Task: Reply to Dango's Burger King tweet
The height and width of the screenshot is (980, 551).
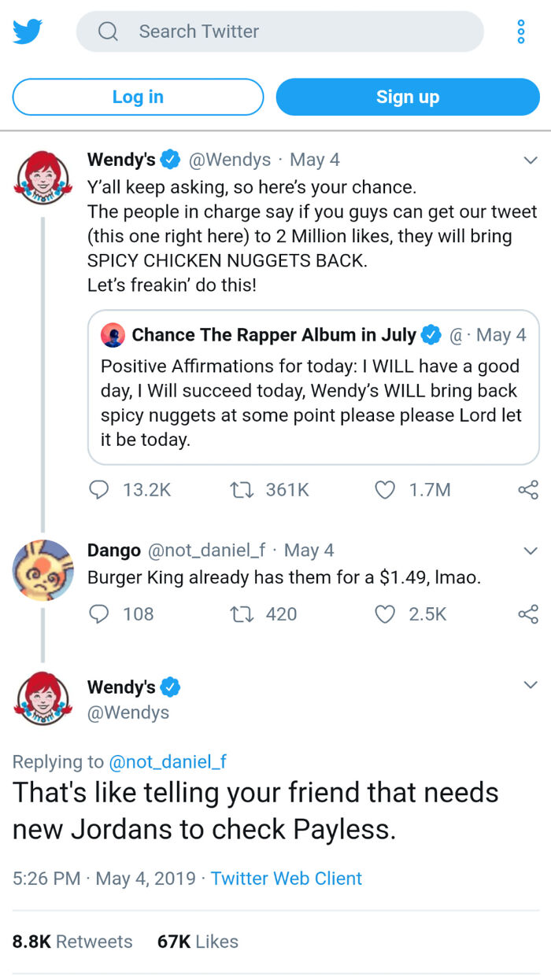Action: pyautogui.click(x=99, y=613)
